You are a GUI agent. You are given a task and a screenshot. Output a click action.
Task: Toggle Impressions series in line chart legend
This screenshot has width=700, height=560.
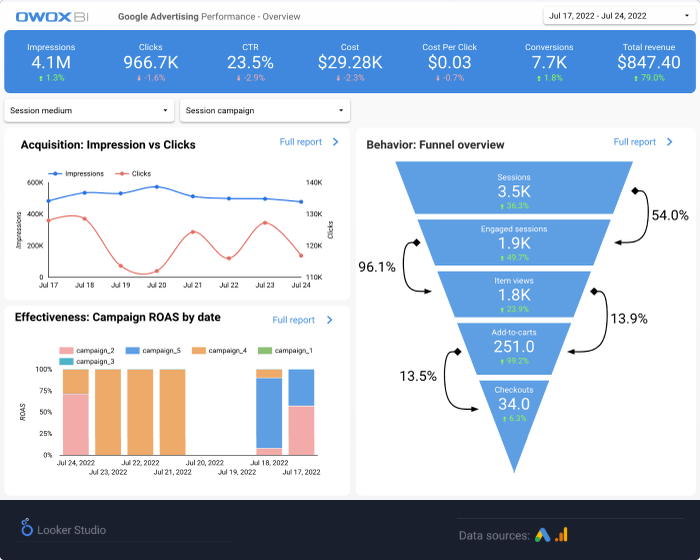pyautogui.click(x=76, y=174)
